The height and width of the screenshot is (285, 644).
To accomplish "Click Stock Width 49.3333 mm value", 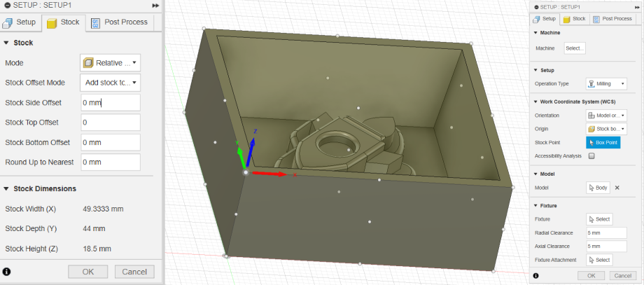I will 103,209.
